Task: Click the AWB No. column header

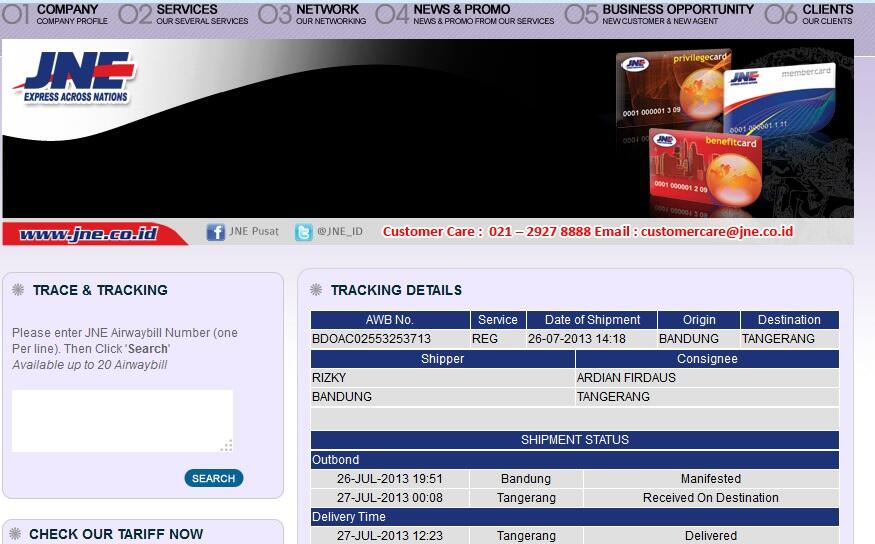Action: (x=390, y=320)
